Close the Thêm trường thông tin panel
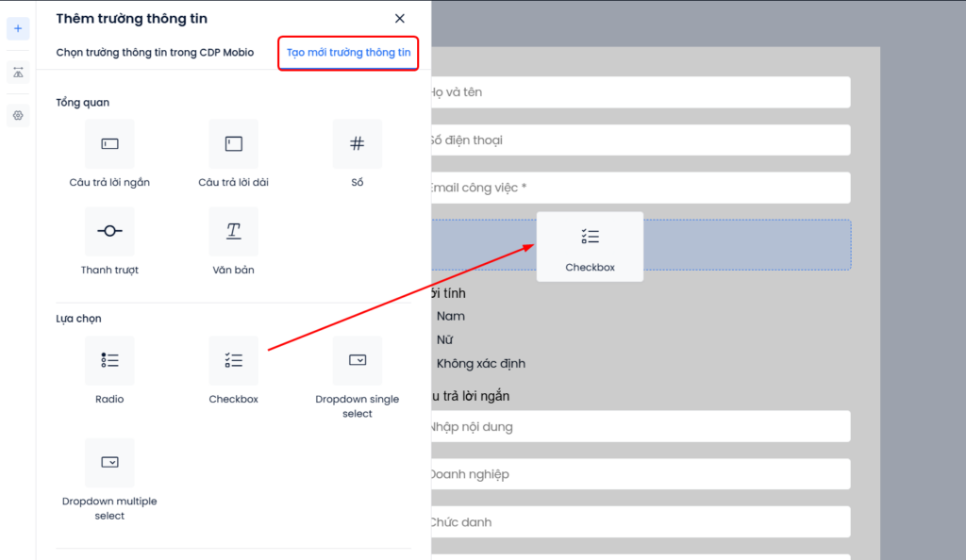Image resolution: width=966 pixels, height=560 pixels. 400,19
